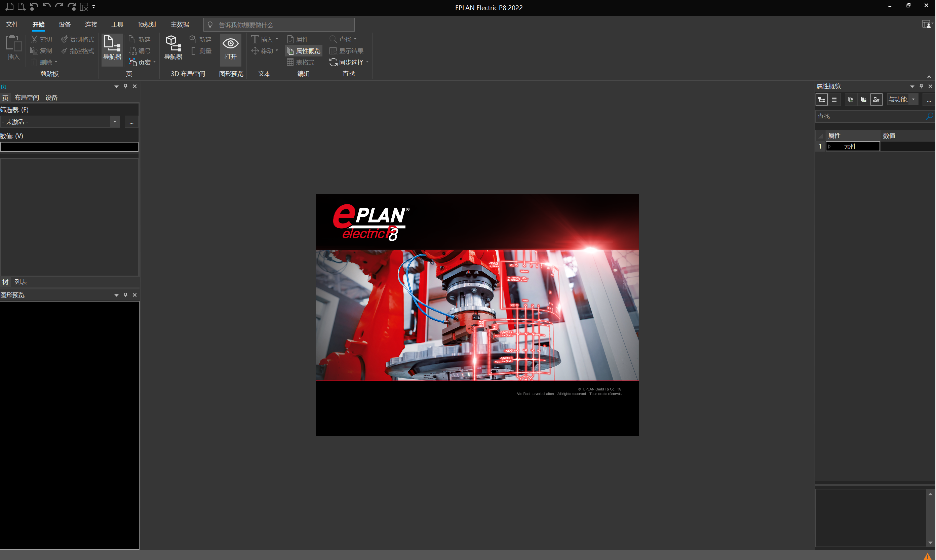Toggle the user filter icon in 属性概览
936x560 pixels.
[876, 99]
